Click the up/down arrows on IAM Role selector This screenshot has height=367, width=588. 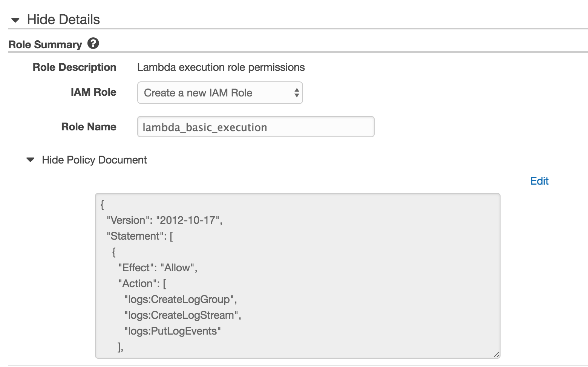click(297, 93)
